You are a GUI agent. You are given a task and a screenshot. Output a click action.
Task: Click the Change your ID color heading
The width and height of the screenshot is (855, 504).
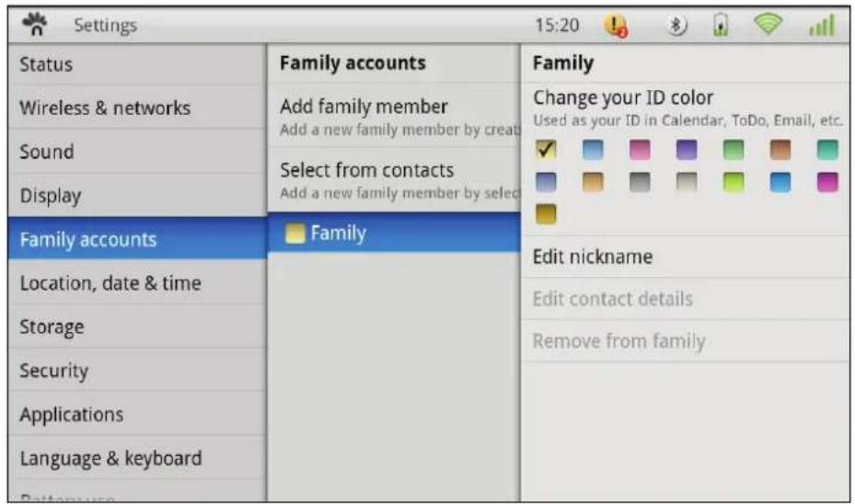click(x=623, y=97)
